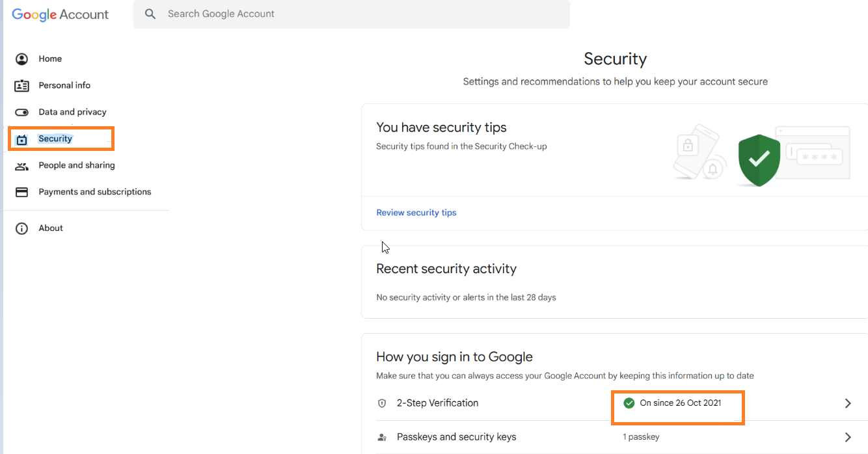This screenshot has height=454, width=868.
Task: Click the Security lock icon in sidebar
Action: (21, 139)
